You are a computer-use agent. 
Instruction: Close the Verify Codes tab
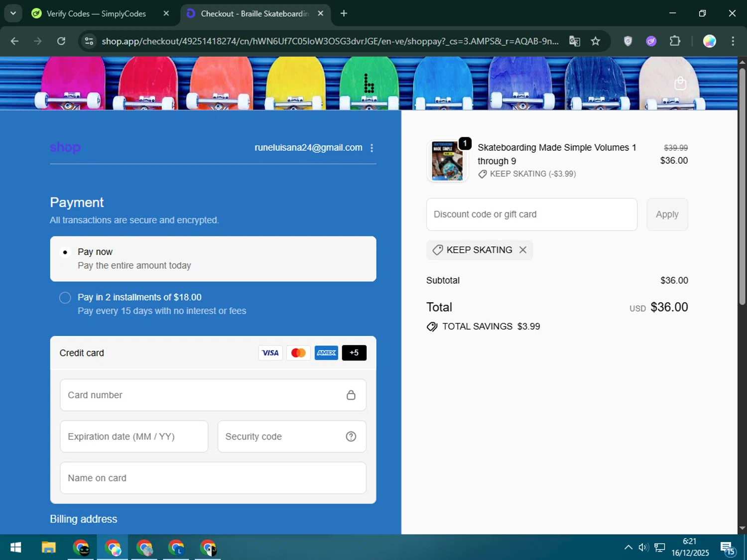click(x=166, y=13)
